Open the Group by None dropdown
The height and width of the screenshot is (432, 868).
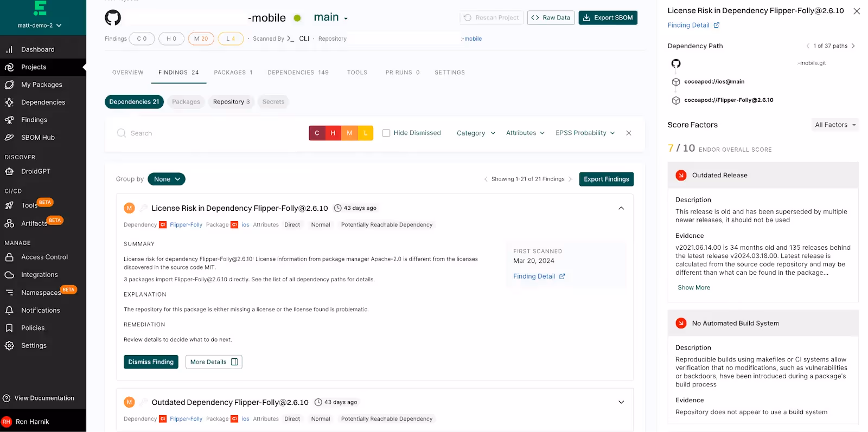point(167,179)
